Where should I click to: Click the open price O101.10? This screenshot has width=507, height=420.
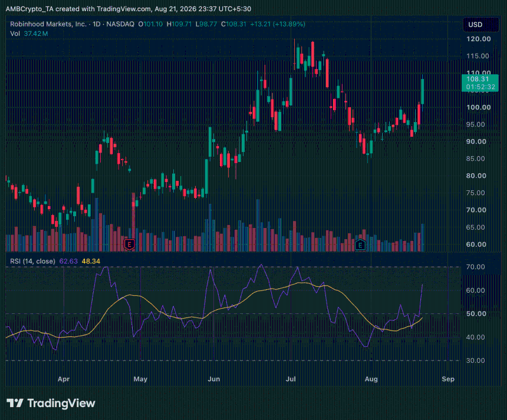point(150,24)
